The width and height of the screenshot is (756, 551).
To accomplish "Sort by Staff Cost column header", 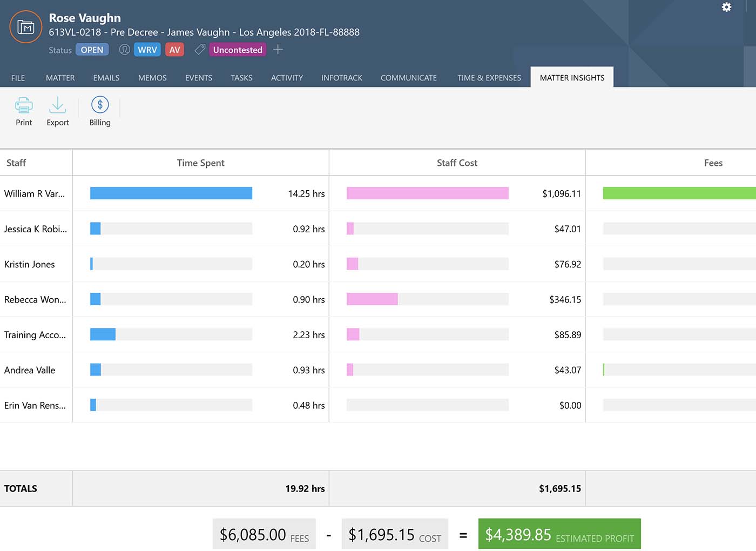I will [x=457, y=163].
